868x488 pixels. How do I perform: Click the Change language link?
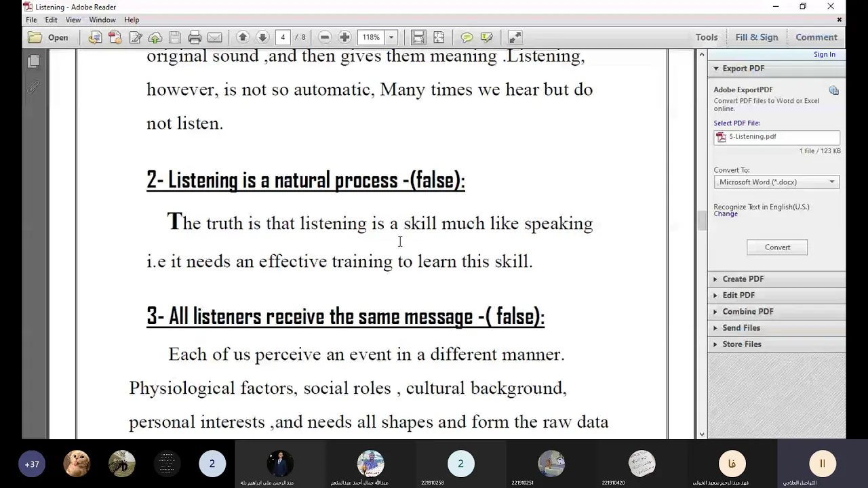[x=726, y=214]
